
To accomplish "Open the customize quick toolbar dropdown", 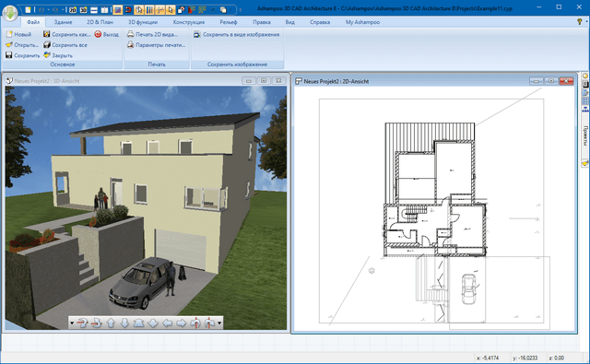I will (x=241, y=10).
